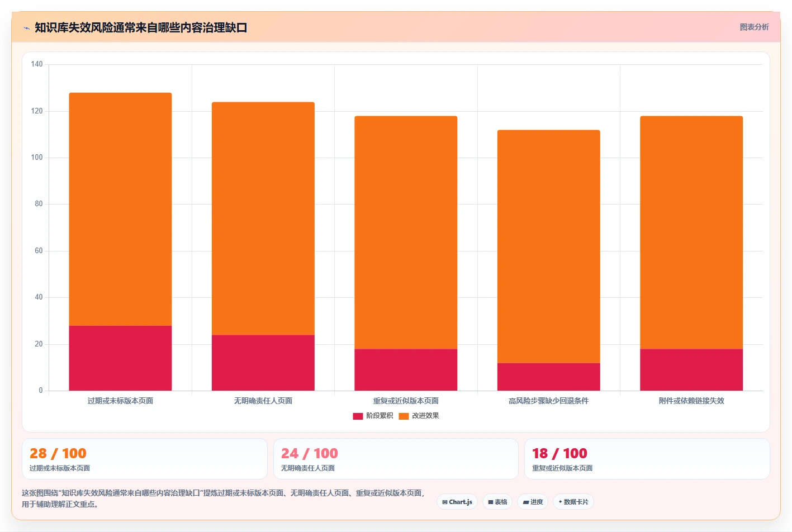
Task: Click the red bar segment for 高风险步骤缺少回退条件
Action: 549,377
